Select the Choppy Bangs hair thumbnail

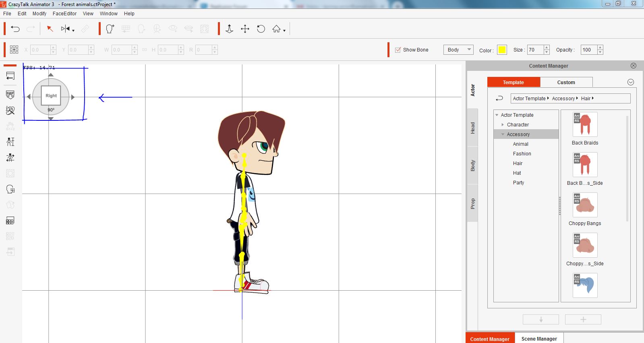(585, 205)
